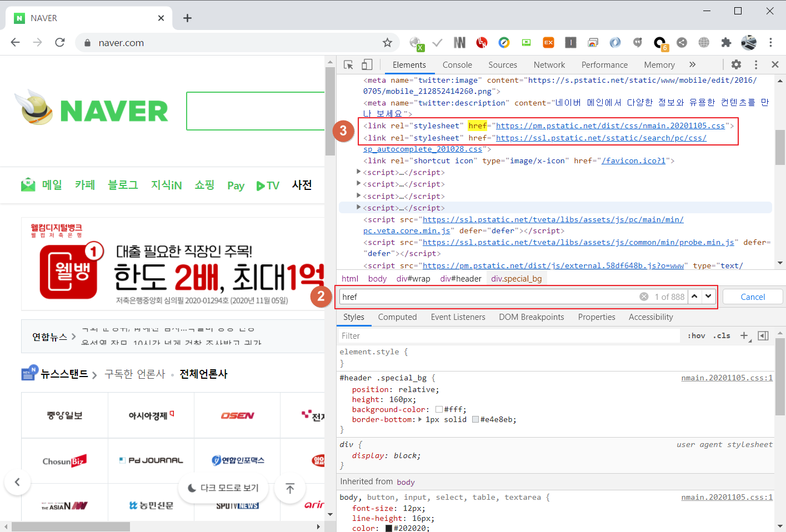Toggle the .cls class editor
The image size is (786, 532).
pyautogui.click(x=722, y=335)
